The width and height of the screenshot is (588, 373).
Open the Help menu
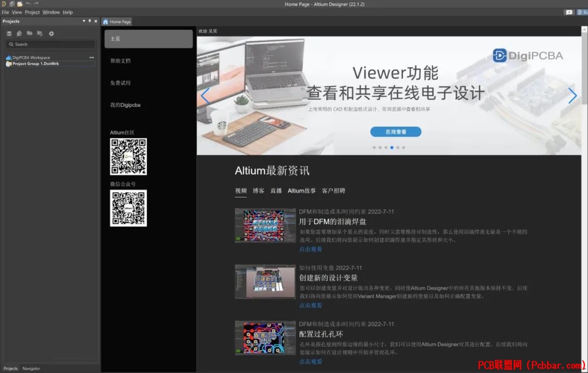(x=68, y=12)
